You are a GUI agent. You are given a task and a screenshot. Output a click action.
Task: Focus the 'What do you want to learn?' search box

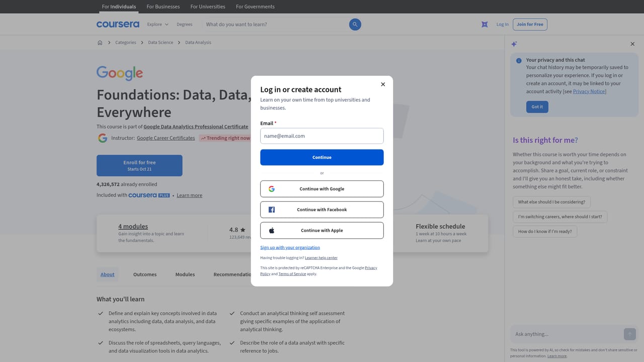[x=275, y=24]
